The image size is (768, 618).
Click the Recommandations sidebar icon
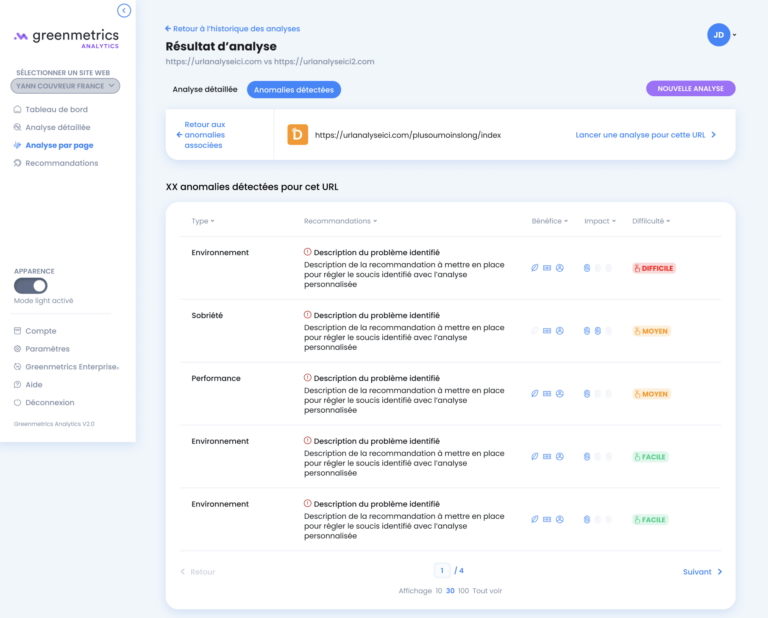17,163
